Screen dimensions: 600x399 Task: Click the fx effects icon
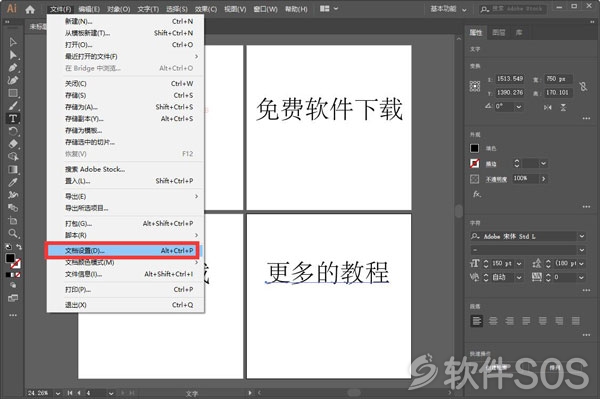click(x=476, y=194)
